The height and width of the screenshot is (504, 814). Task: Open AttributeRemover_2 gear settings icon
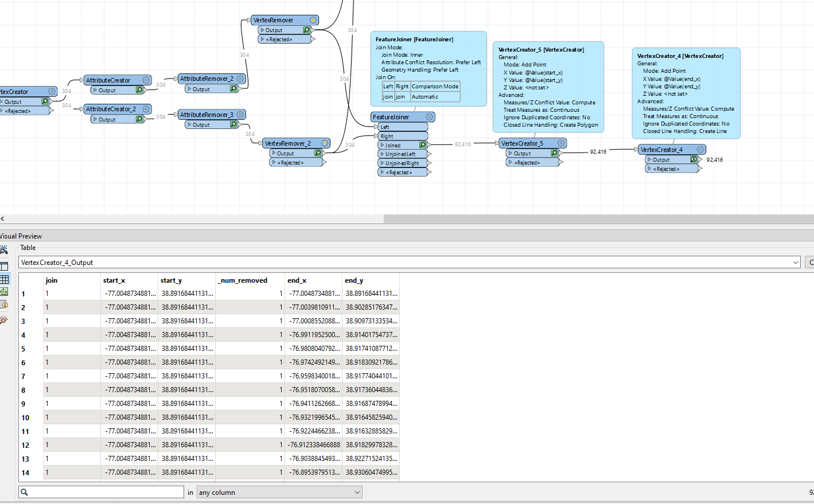click(x=240, y=79)
